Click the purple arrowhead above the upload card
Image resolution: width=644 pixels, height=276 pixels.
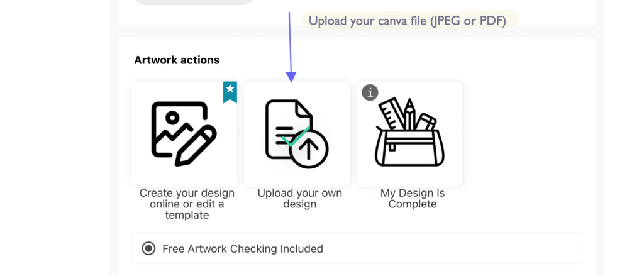pos(290,77)
